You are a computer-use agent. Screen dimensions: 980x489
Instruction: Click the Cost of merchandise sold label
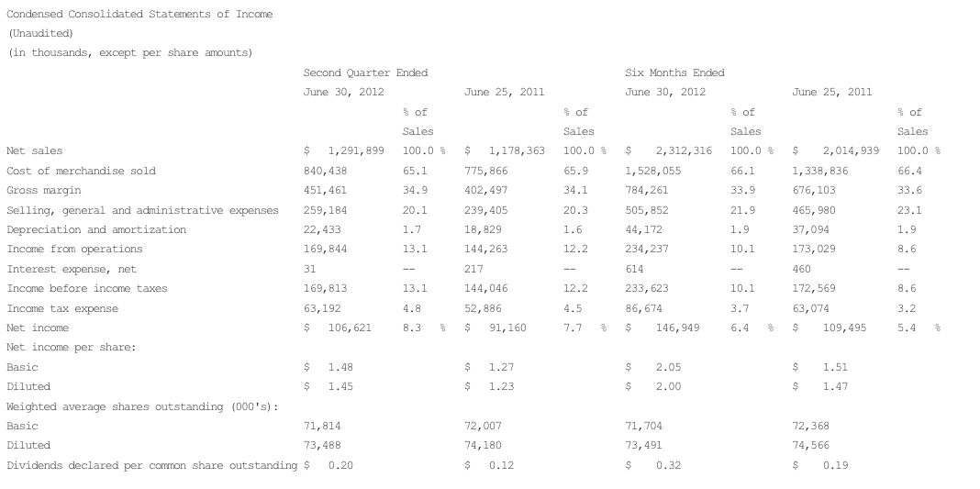pyautogui.click(x=81, y=171)
